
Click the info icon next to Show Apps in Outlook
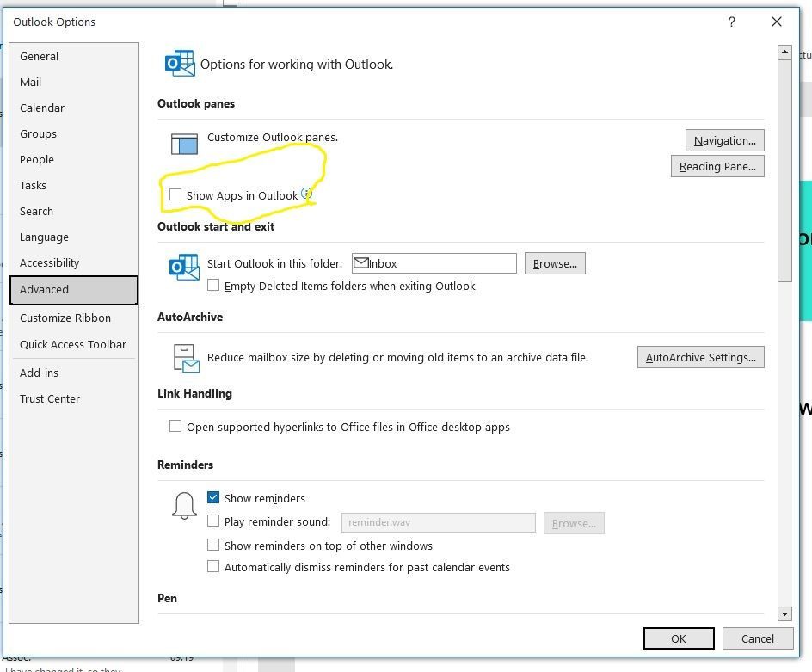306,194
